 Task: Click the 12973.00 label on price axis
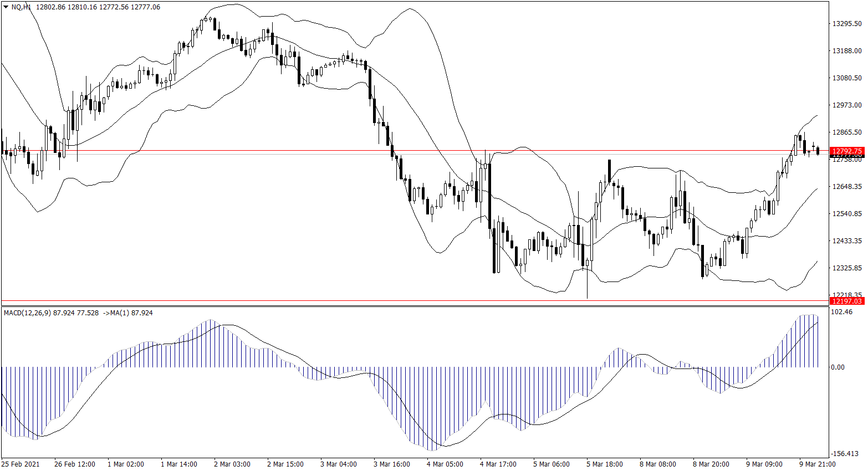coord(847,105)
